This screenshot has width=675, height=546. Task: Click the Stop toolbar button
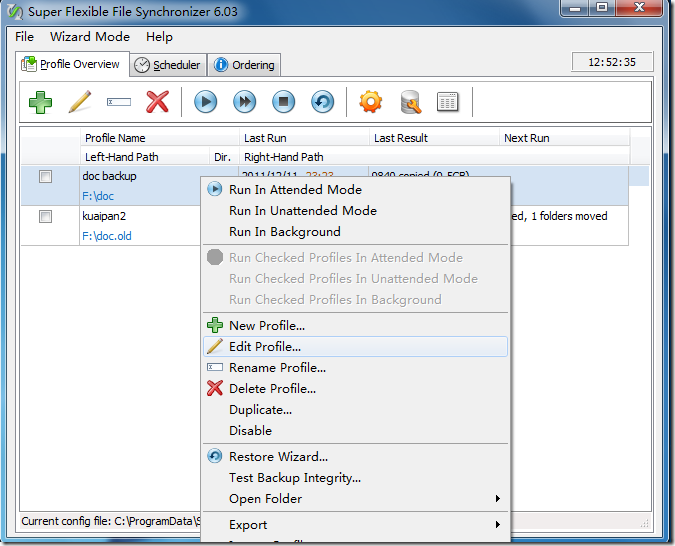coord(284,102)
